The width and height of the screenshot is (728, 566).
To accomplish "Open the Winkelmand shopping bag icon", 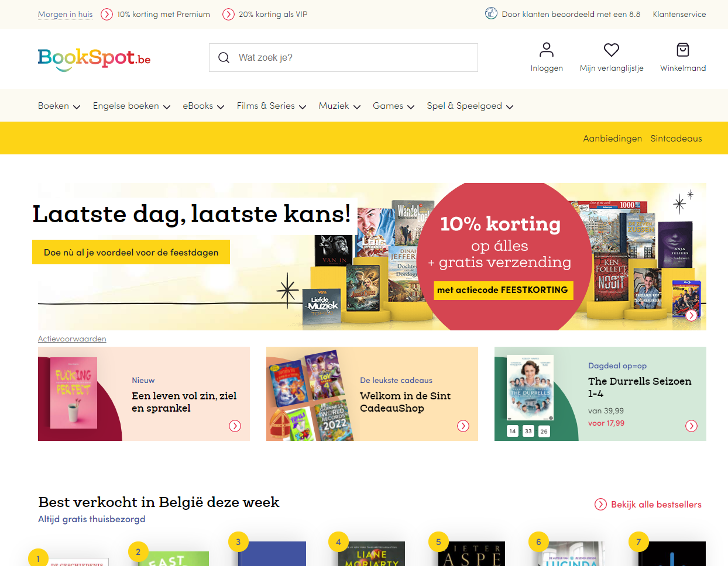I will pyautogui.click(x=683, y=50).
